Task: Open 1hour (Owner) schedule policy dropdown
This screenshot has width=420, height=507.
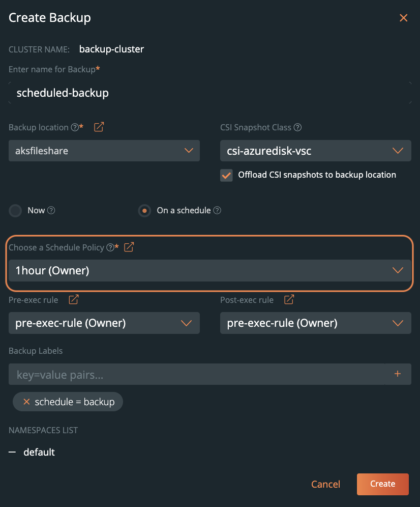Action: 209,271
